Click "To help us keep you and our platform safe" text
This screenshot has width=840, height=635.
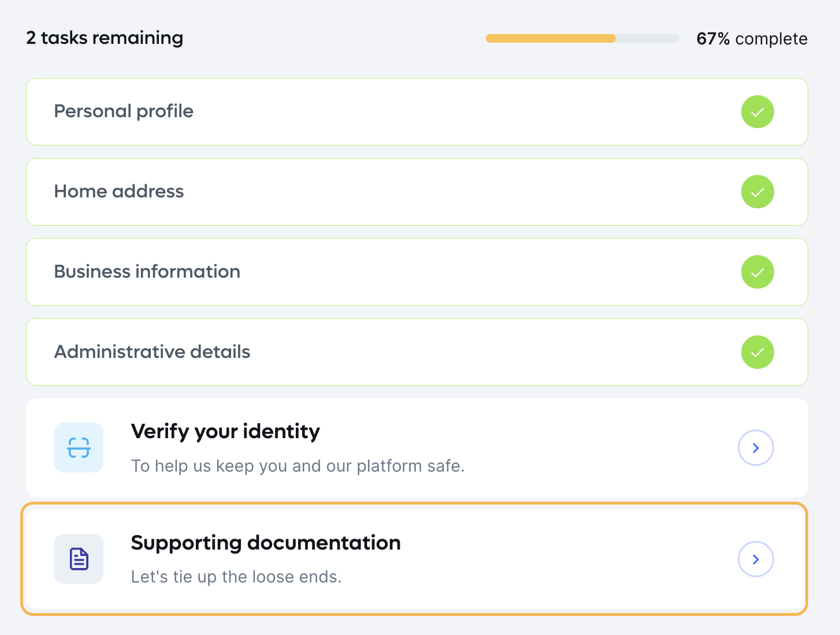pos(298,466)
